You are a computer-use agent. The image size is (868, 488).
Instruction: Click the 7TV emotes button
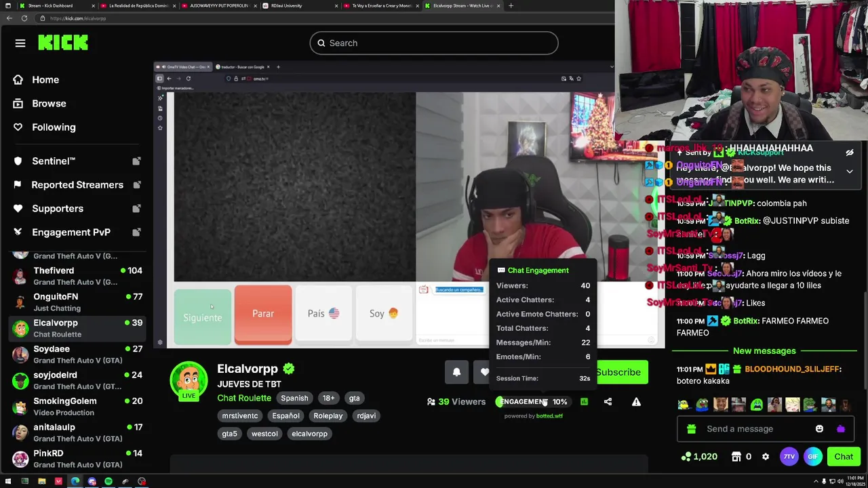point(789,457)
